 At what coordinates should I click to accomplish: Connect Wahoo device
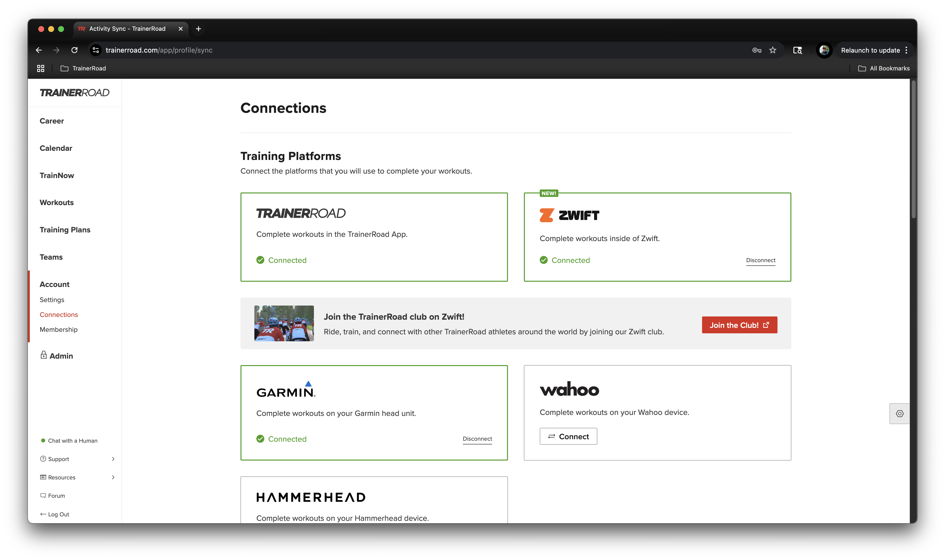[568, 436]
